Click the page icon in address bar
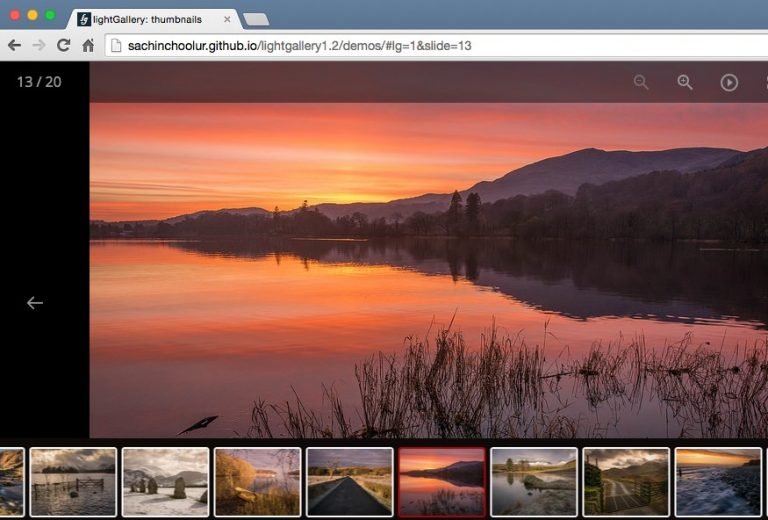Image resolution: width=768 pixels, height=520 pixels. coord(116,45)
